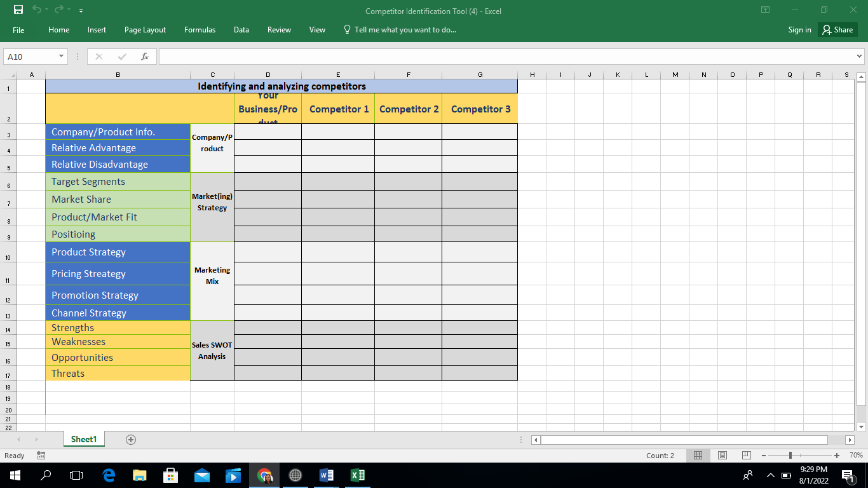
Task: Open the File menu
Action: (x=18, y=30)
